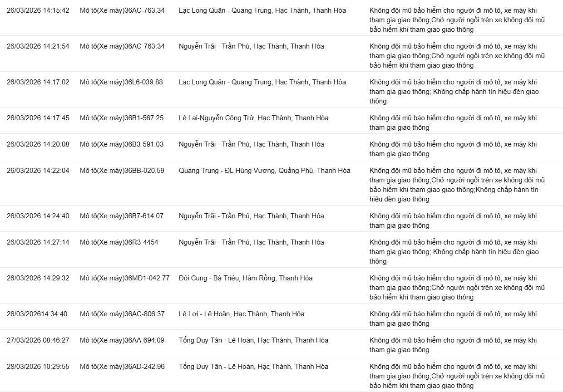The width and height of the screenshot is (563, 392).
Task: Click violation text in 14:27:14 row
Action: [454, 252]
